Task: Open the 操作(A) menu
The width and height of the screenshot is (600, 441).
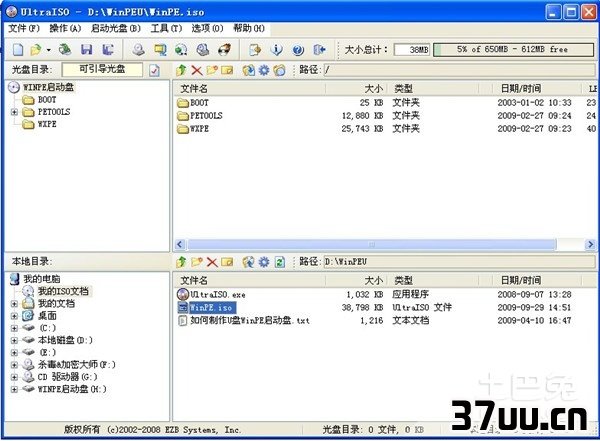Action: 65,28
